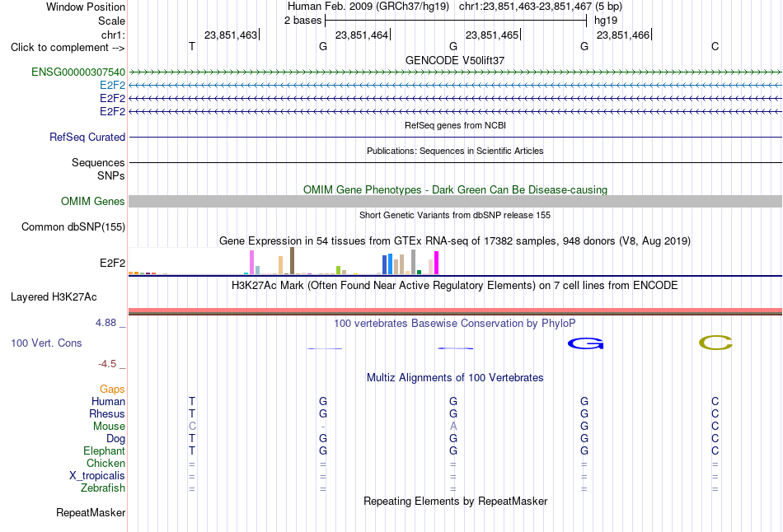
Task: Click the RepeatMasker track label
Action: point(91,512)
